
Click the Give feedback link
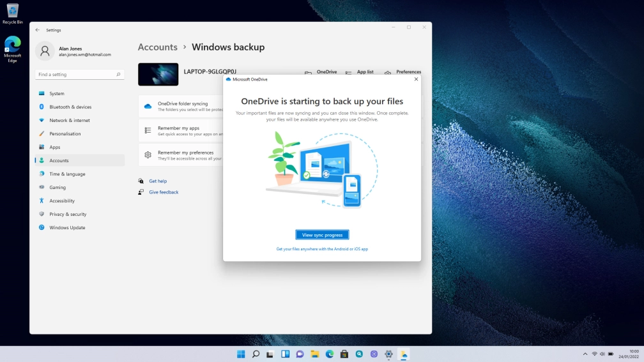click(164, 192)
